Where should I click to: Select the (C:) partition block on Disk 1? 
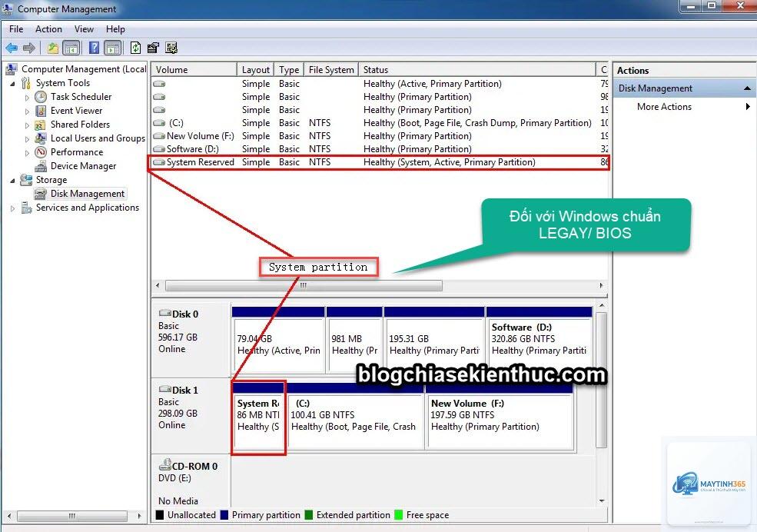355,415
